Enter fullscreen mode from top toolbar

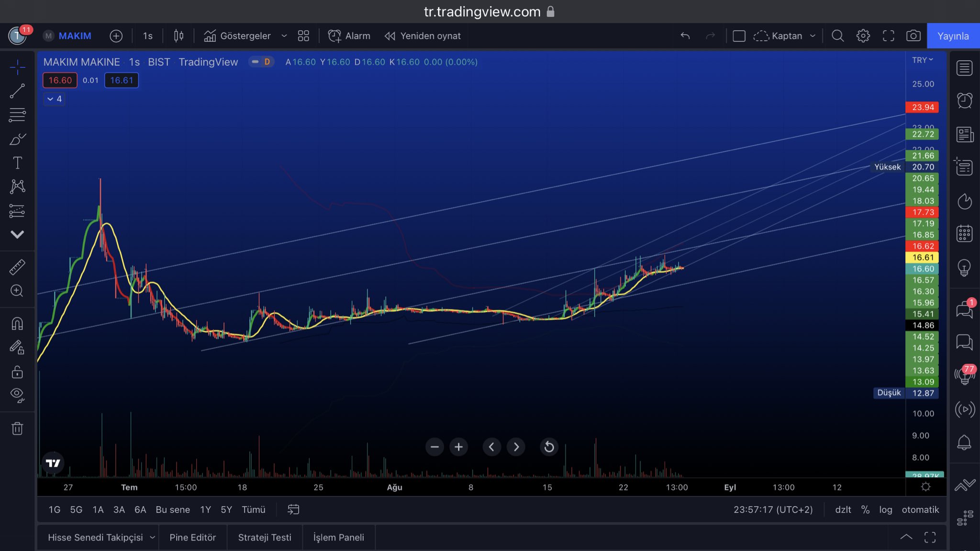click(889, 36)
